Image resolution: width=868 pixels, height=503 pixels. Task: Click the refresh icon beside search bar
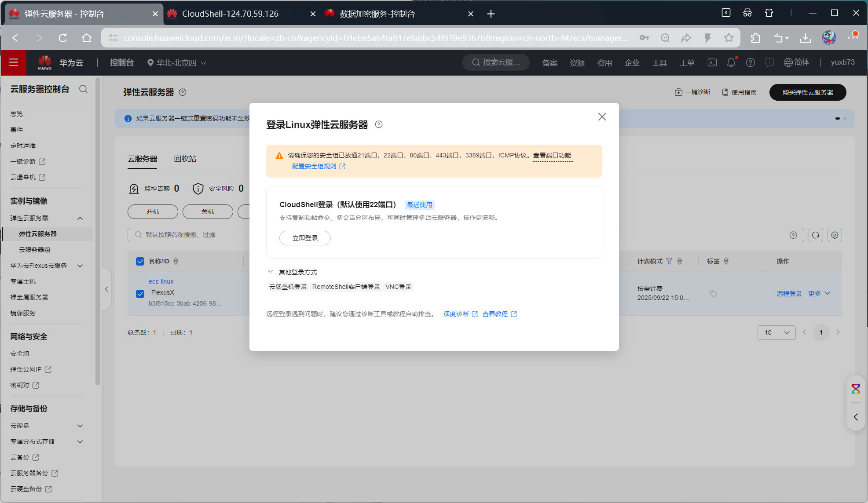point(815,235)
